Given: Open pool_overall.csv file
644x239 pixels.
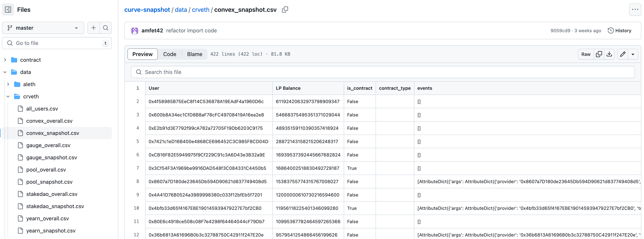Looking at the screenshot, I should (x=46, y=170).
